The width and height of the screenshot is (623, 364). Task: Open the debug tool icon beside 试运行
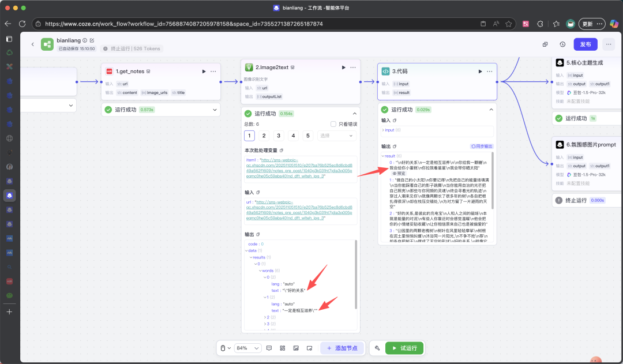[x=377, y=348]
